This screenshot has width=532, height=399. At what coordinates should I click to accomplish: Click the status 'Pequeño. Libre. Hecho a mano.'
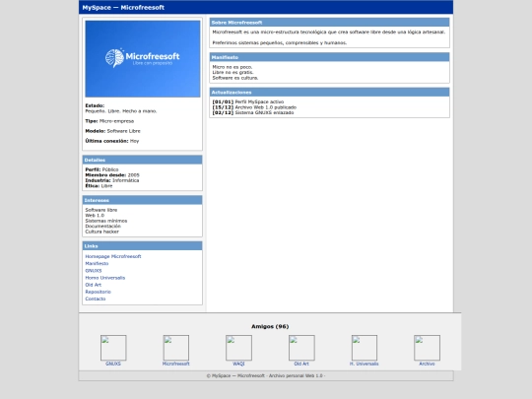[121, 111]
